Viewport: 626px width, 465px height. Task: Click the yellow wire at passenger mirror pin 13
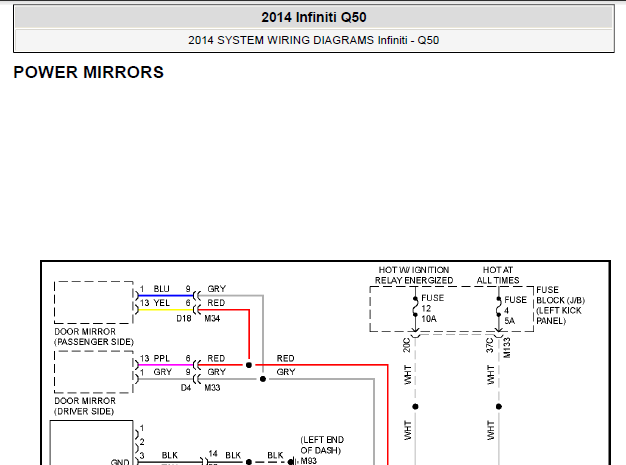[165, 310]
